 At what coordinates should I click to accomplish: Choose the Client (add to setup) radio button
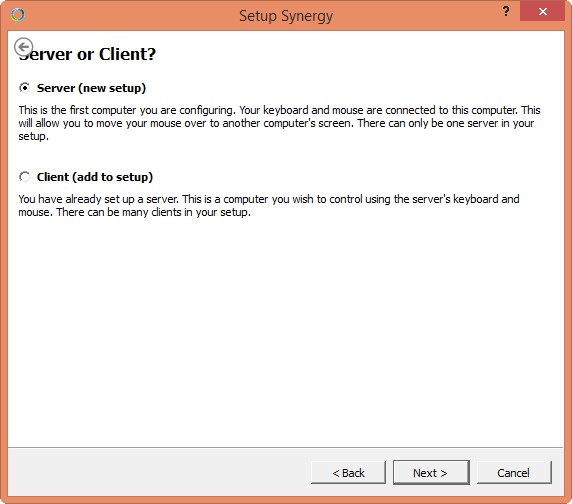[x=24, y=177]
